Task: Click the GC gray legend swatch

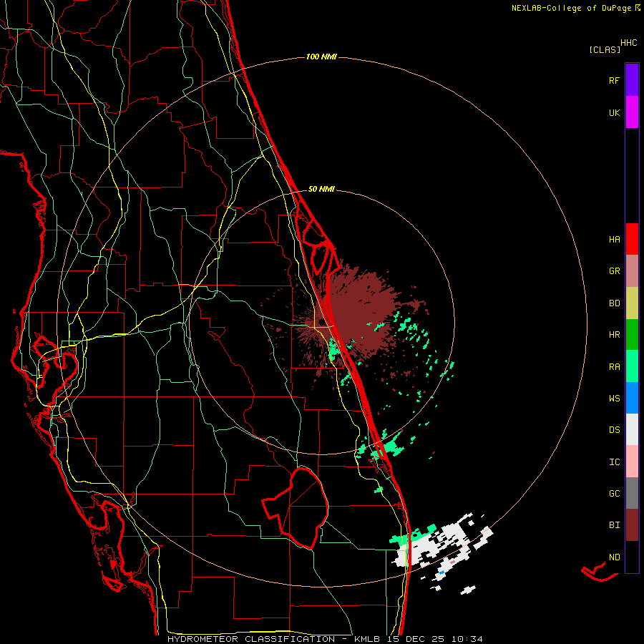Action: point(632,493)
